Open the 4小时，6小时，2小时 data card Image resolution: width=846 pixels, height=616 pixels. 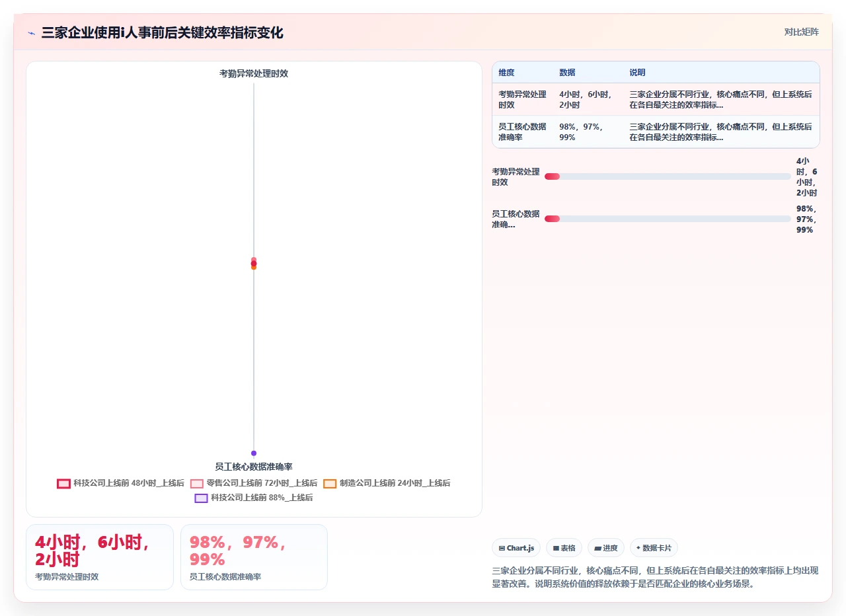coord(100,557)
